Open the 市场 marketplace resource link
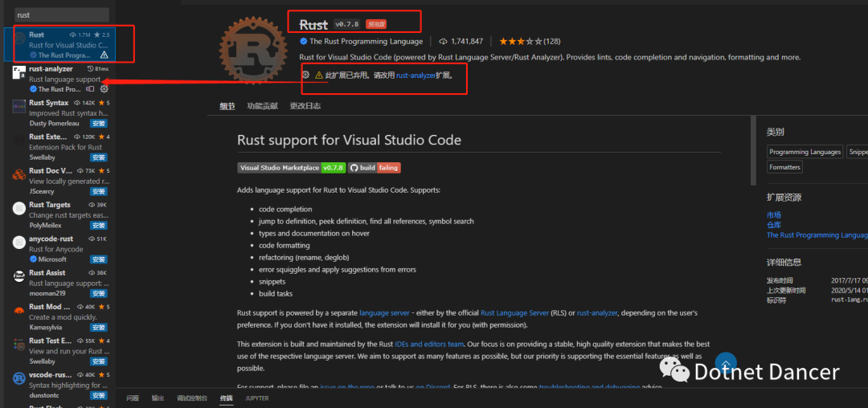868x408 pixels. (x=774, y=214)
